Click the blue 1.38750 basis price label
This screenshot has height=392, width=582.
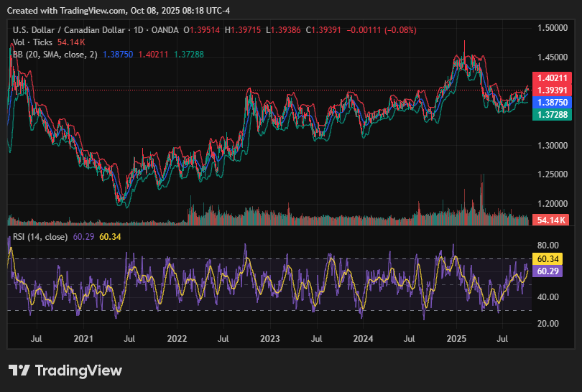coord(550,103)
